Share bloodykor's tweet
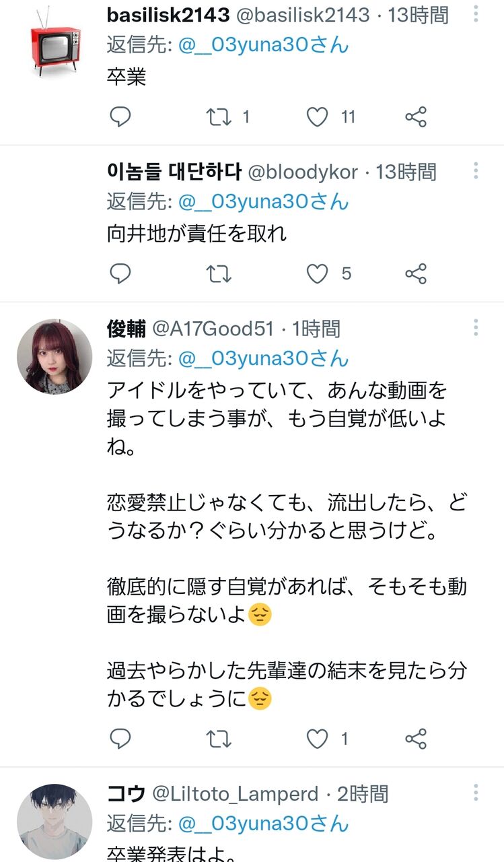 [416, 273]
